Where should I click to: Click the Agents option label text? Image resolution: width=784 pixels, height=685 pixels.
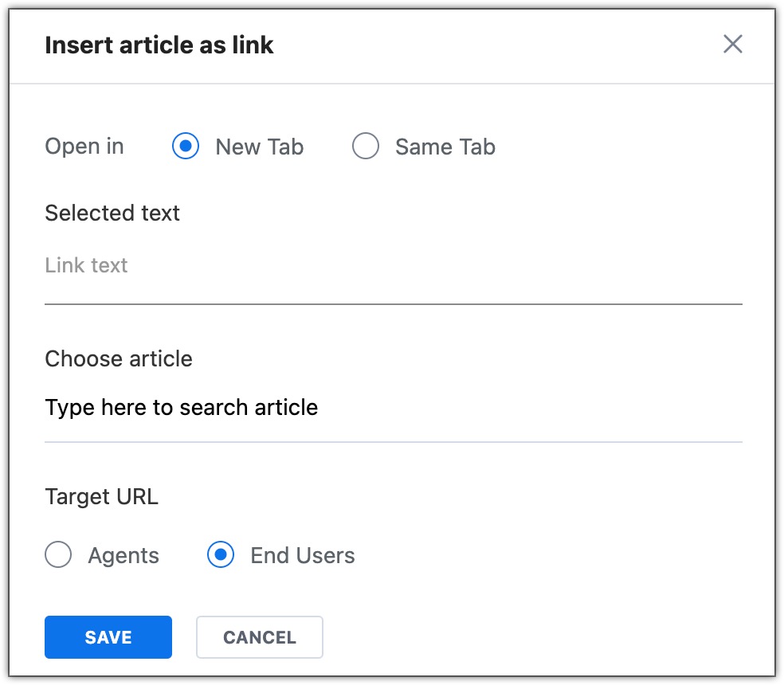point(123,556)
